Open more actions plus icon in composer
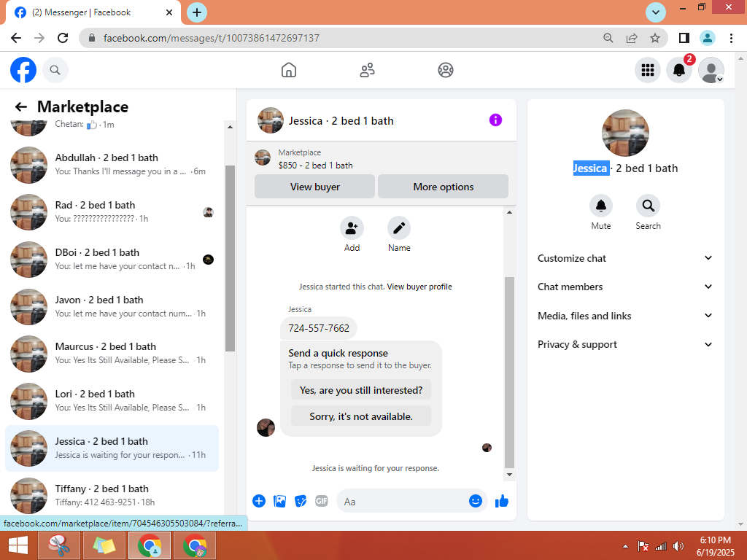The height and width of the screenshot is (560, 747). click(259, 501)
